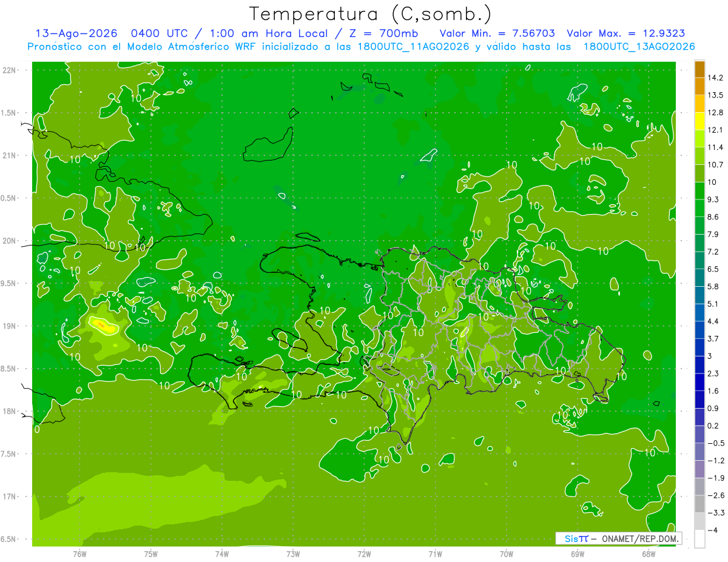The height and width of the screenshot is (562, 728).
Task: Click the '75W' longitude axis label
Action: (150, 554)
